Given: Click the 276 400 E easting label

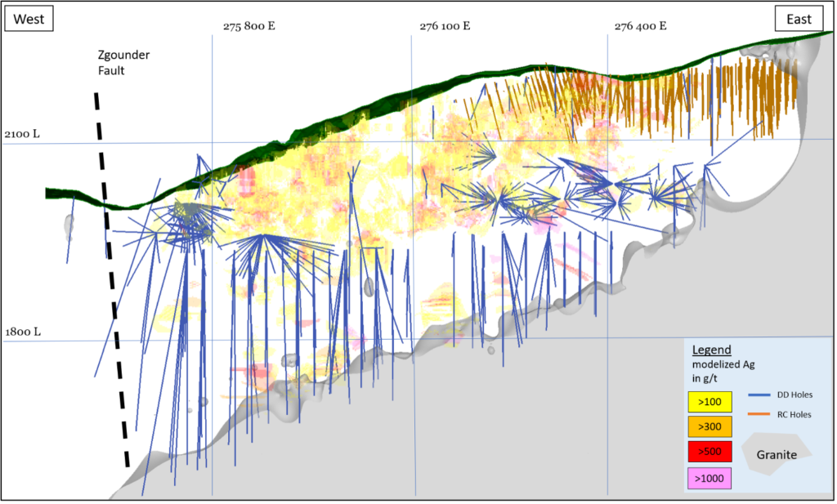Looking at the screenshot, I should click(641, 26).
